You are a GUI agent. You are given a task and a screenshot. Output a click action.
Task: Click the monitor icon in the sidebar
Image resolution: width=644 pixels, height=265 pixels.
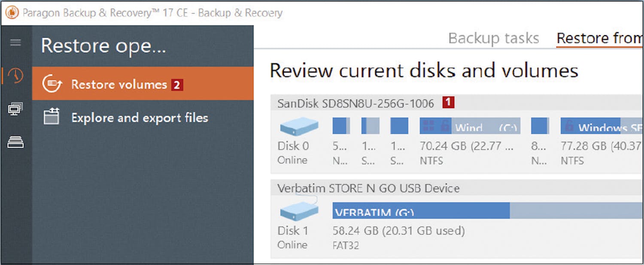[15, 109]
